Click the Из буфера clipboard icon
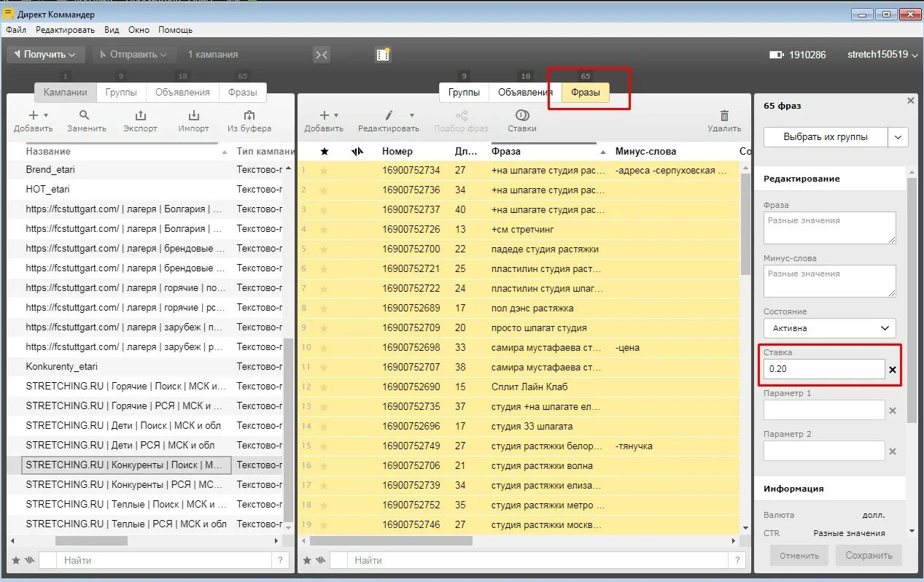 coord(249,115)
